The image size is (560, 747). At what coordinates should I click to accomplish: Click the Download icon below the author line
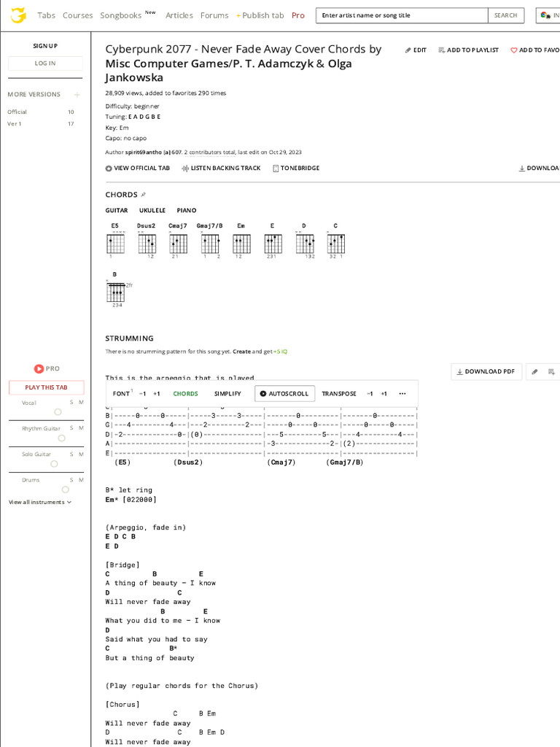pos(521,169)
